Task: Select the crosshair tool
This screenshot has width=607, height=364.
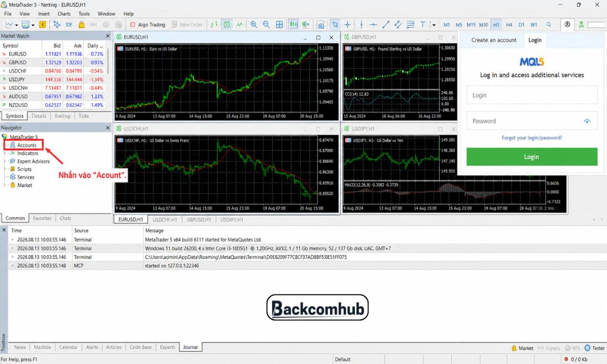Action: [x=348, y=25]
